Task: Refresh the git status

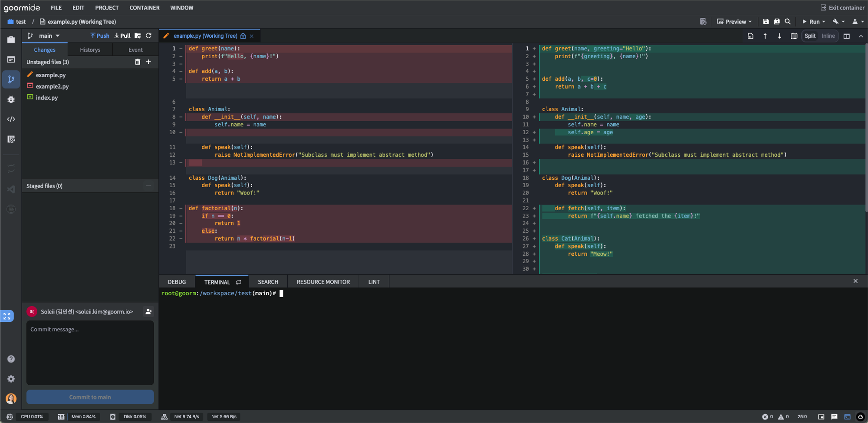Action: (x=149, y=36)
